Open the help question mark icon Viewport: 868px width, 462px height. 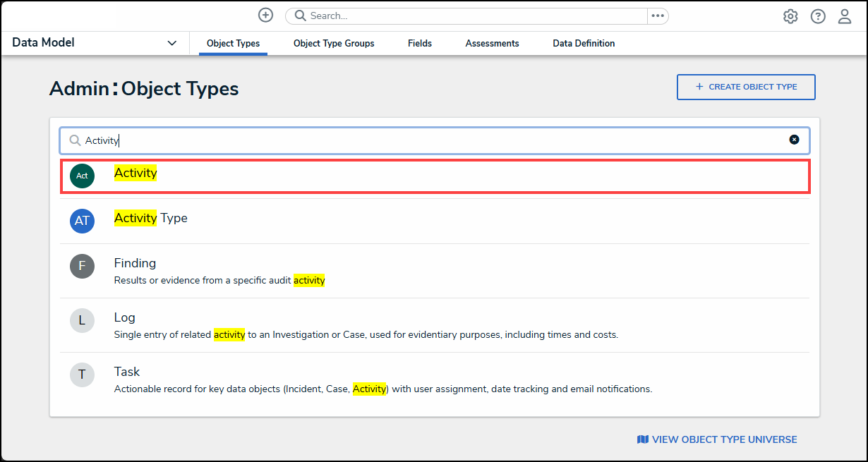pos(818,16)
